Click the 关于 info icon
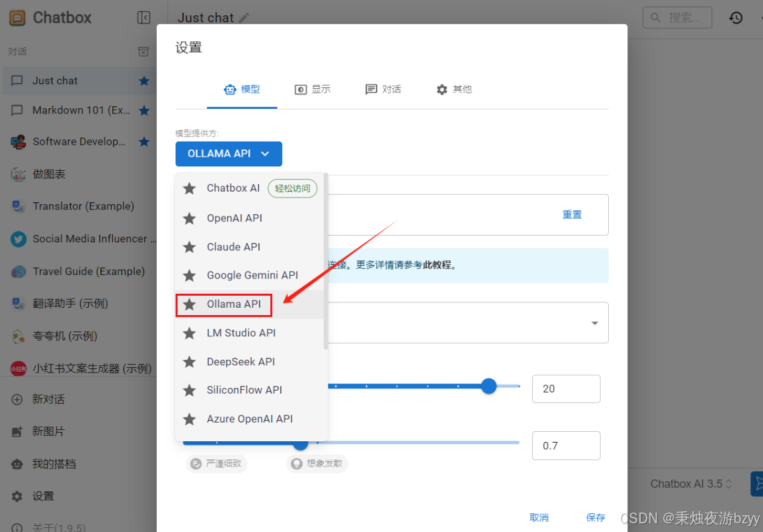 point(17,527)
